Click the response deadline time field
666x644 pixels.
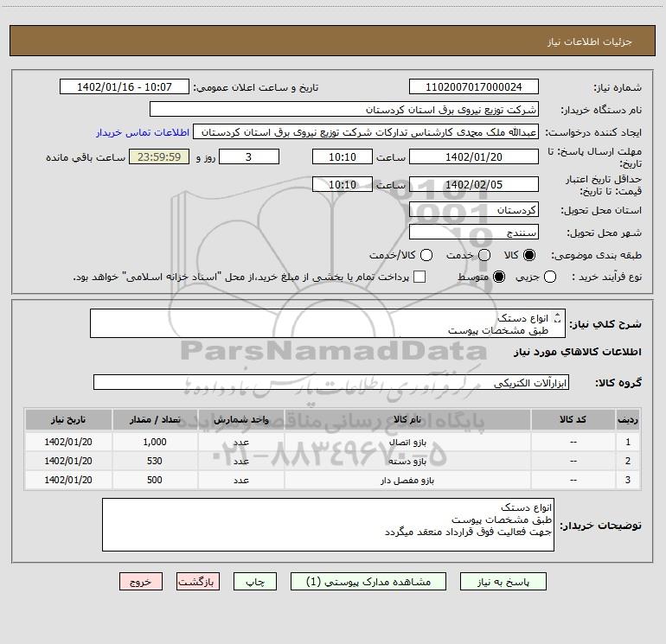coord(343,156)
